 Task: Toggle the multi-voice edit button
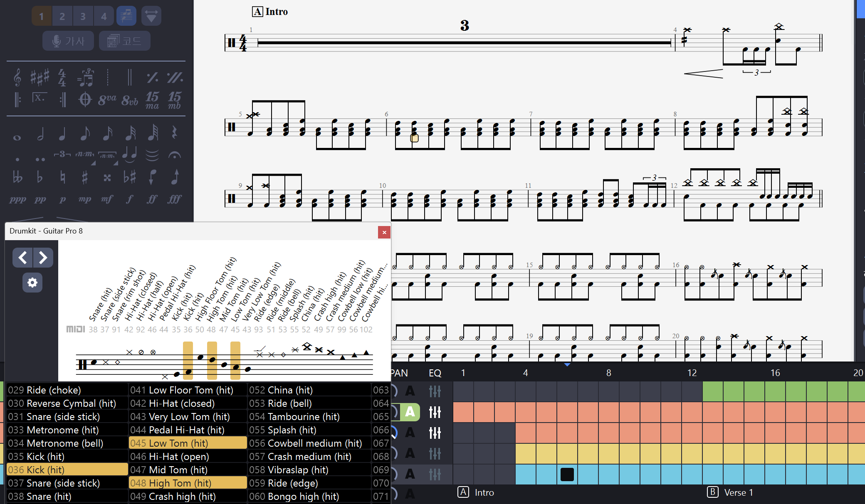click(x=126, y=16)
